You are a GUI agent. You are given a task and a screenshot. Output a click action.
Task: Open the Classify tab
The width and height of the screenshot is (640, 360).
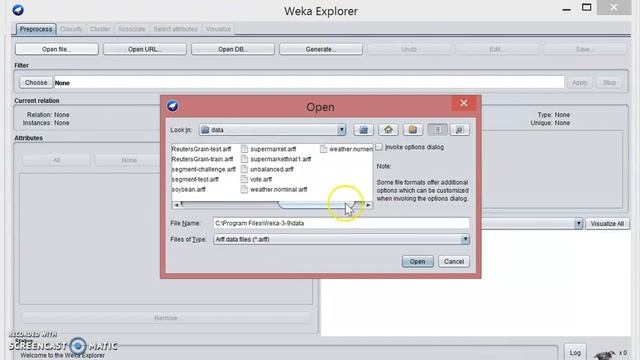(71, 29)
